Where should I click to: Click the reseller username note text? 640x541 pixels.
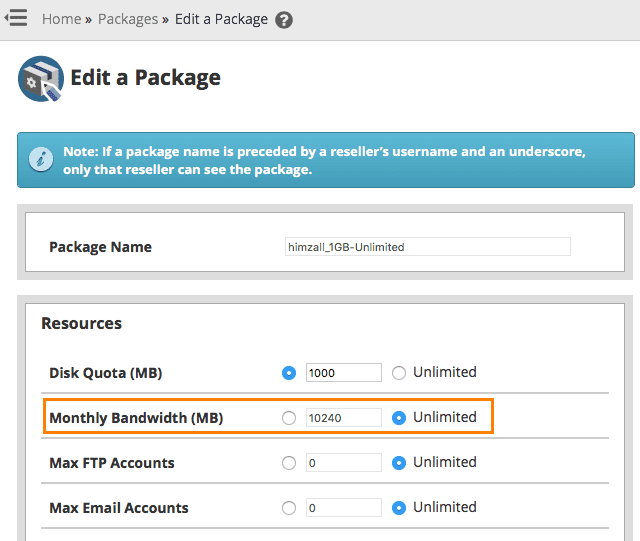324,160
